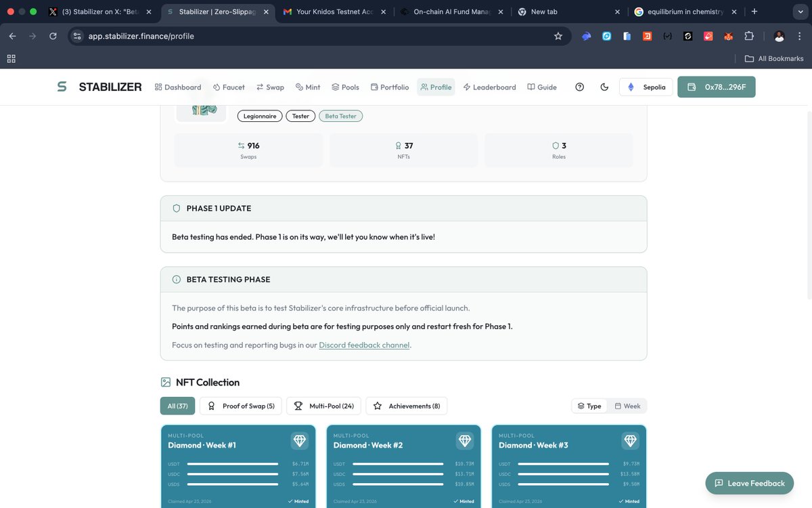Viewport: 812px width, 508px height.
Task: Open the MetaMask fox extension
Action: point(729,36)
